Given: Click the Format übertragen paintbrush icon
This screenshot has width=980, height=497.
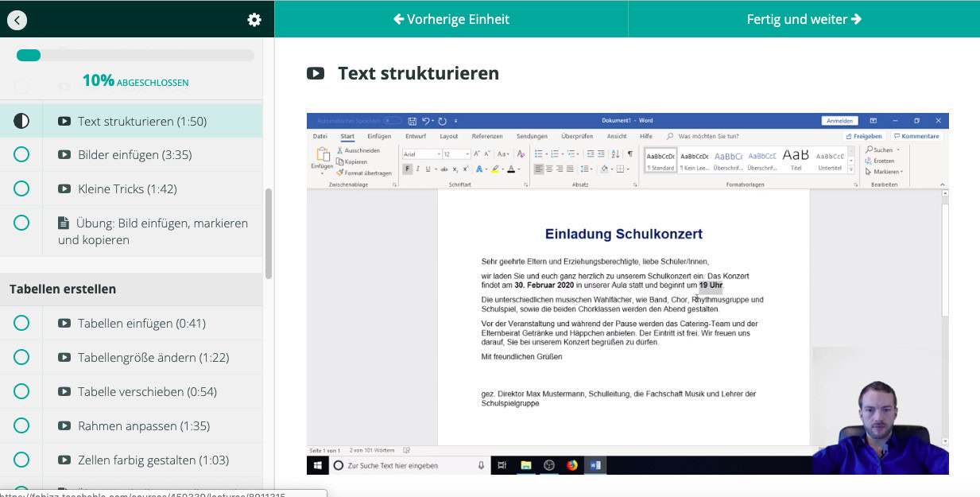Looking at the screenshot, I should click(x=339, y=172).
